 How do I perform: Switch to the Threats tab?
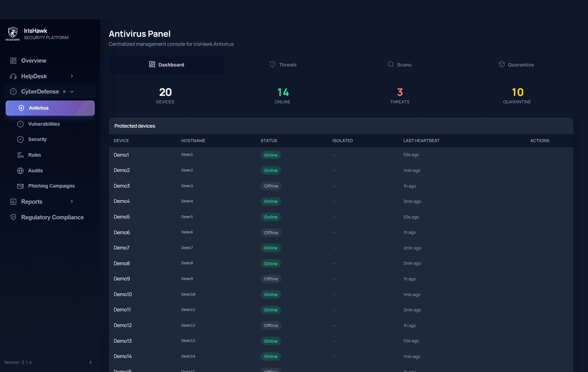pyautogui.click(x=283, y=65)
